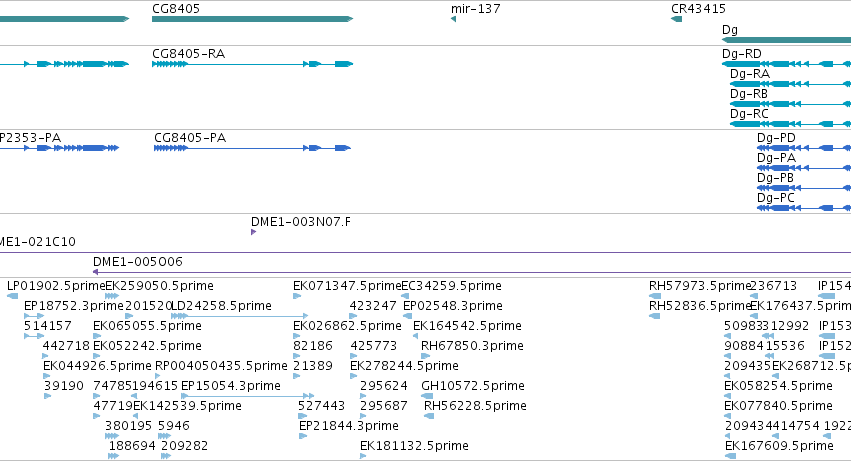Click the GH10572.5prime EST glyph
851x461 pixels.
coord(427,396)
